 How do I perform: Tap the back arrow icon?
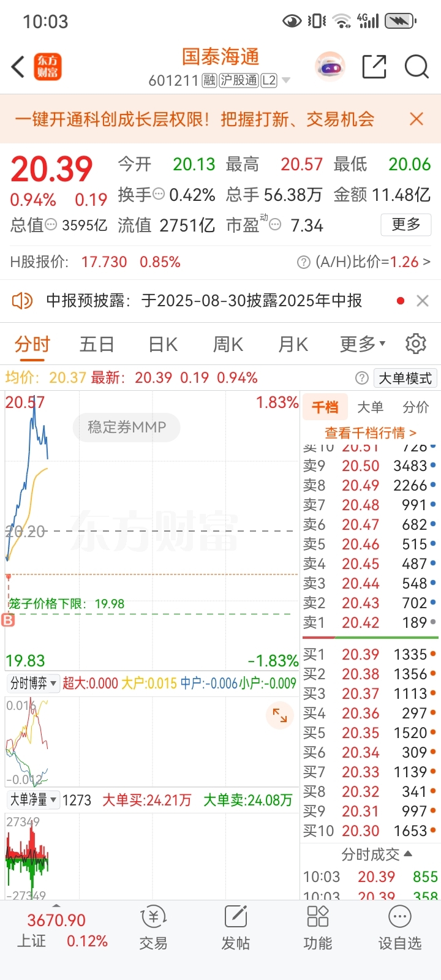point(18,67)
